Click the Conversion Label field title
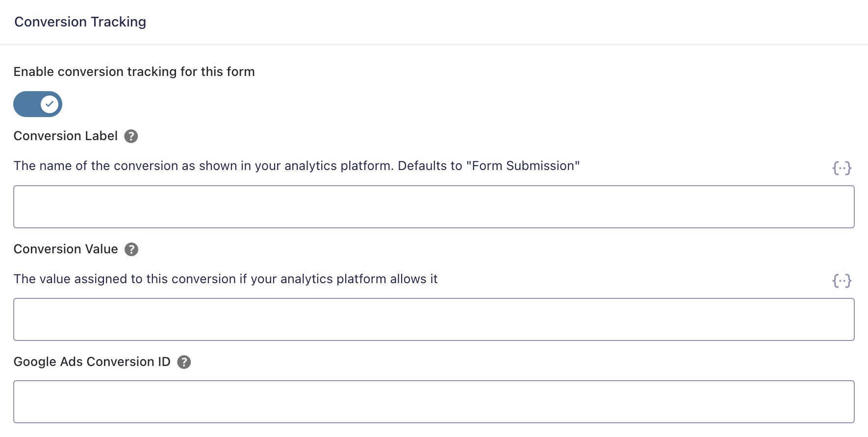 66,136
